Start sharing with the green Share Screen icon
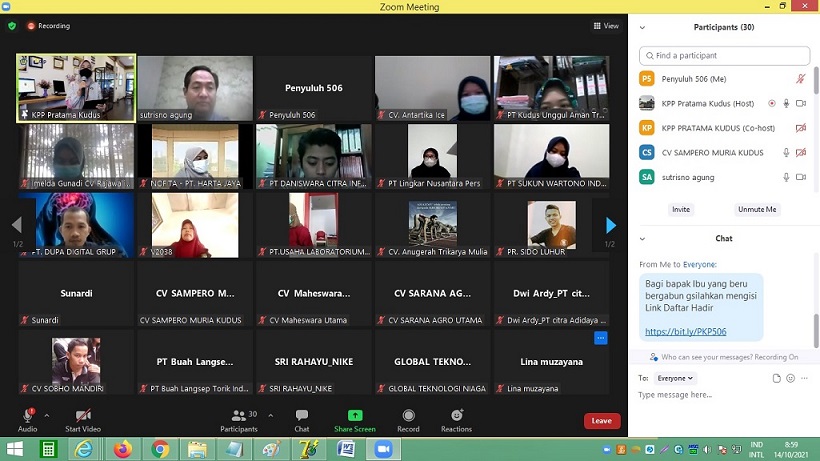This screenshot has width=820, height=461. (355, 416)
